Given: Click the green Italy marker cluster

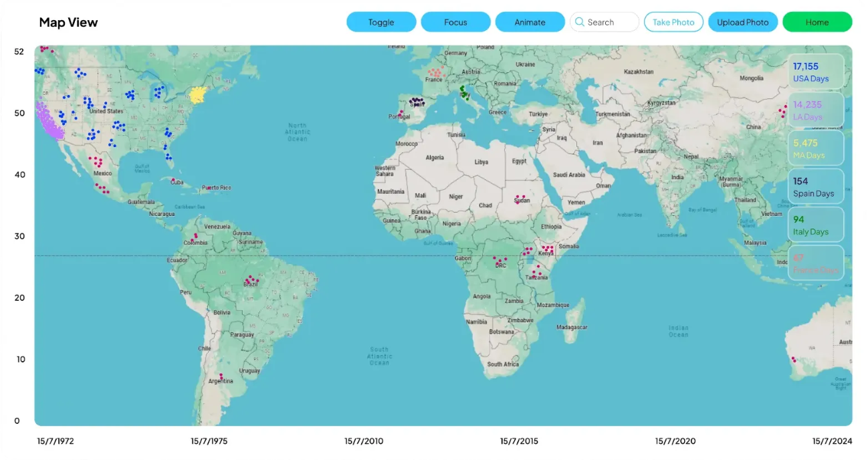Looking at the screenshot, I should pyautogui.click(x=463, y=94).
